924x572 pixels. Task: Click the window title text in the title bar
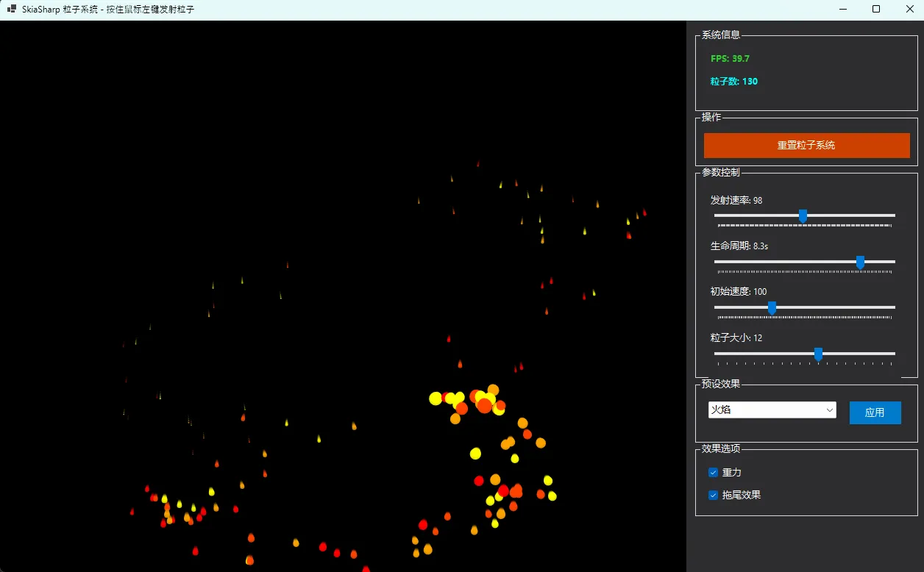[108, 10]
